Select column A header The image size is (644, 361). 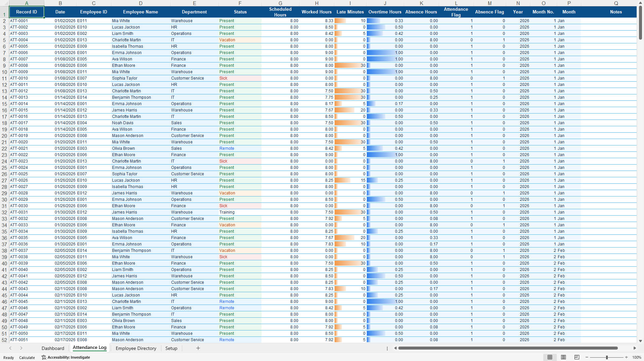point(27,3)
